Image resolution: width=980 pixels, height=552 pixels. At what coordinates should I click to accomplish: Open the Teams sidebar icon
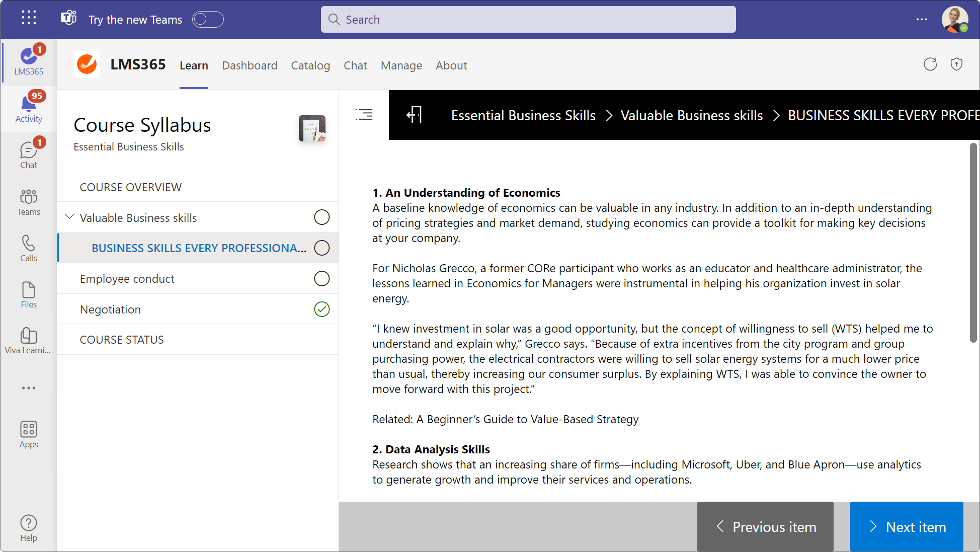click(29, 202)
